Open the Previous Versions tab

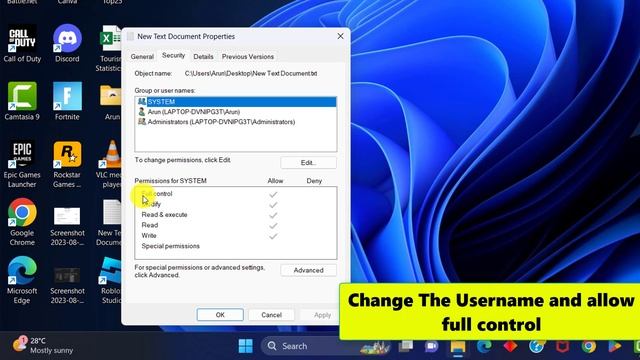pyautogui.click(x=248, y=57)
